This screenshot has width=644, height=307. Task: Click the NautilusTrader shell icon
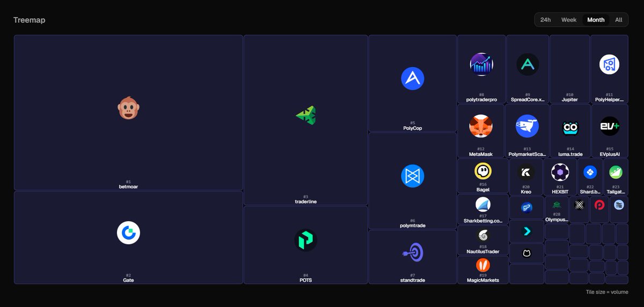coord(483,235)
